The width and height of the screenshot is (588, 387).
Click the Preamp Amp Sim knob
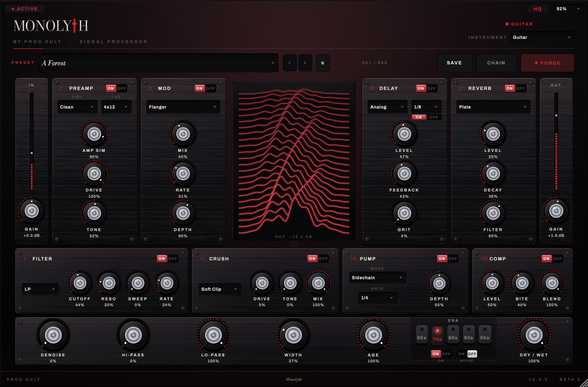[94, 134]
